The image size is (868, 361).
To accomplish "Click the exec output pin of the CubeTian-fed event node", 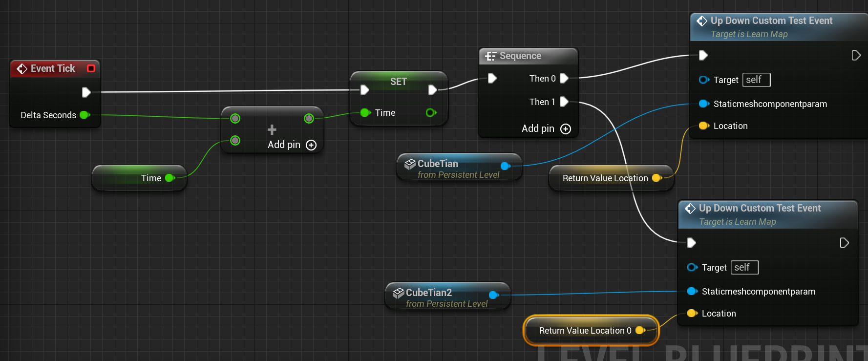I will [856, 55].
